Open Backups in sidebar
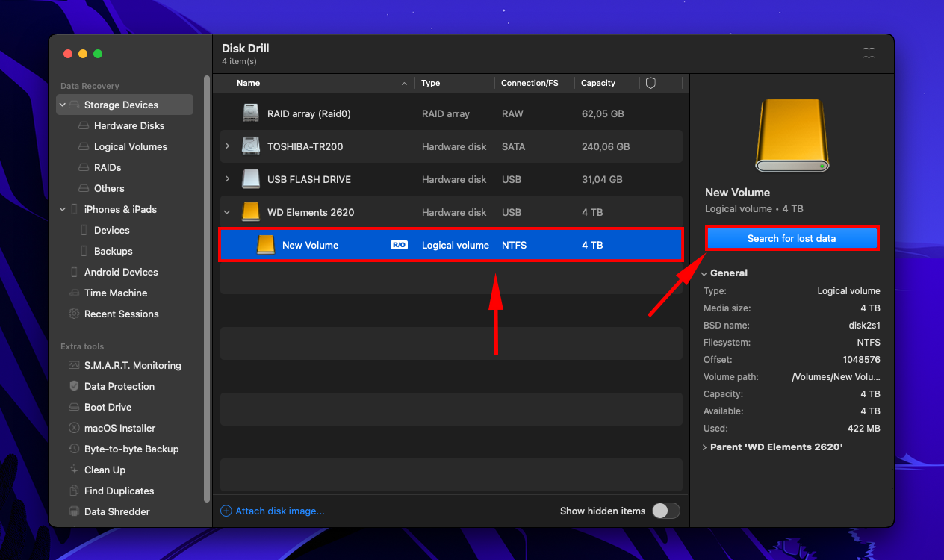 point(114,251)
